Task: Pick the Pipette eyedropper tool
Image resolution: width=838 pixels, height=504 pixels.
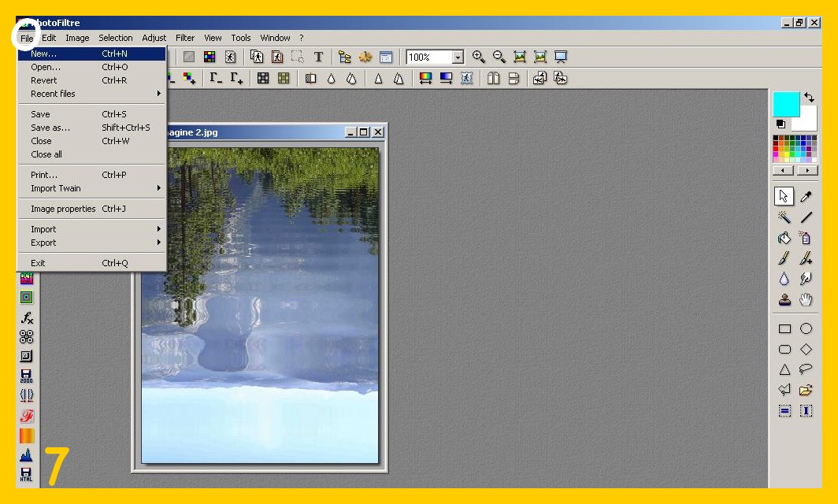Action: 806,197
